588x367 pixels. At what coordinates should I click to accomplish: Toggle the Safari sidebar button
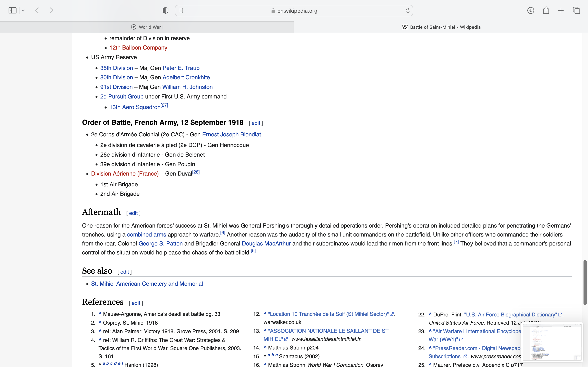(12, 10)
